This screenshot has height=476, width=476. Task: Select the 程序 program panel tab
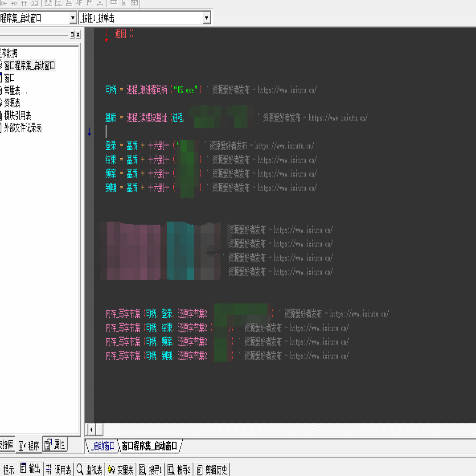(x=29, y=445)
